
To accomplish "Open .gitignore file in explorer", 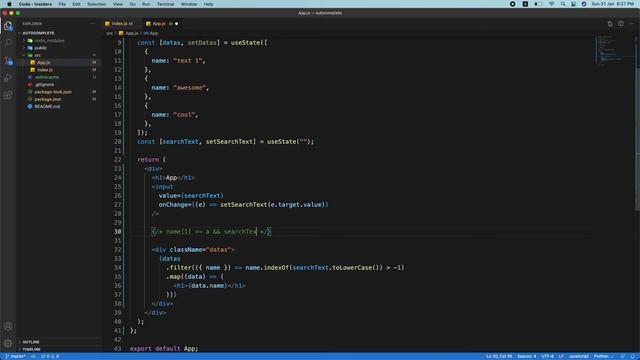I will click(x=44, y=84).
